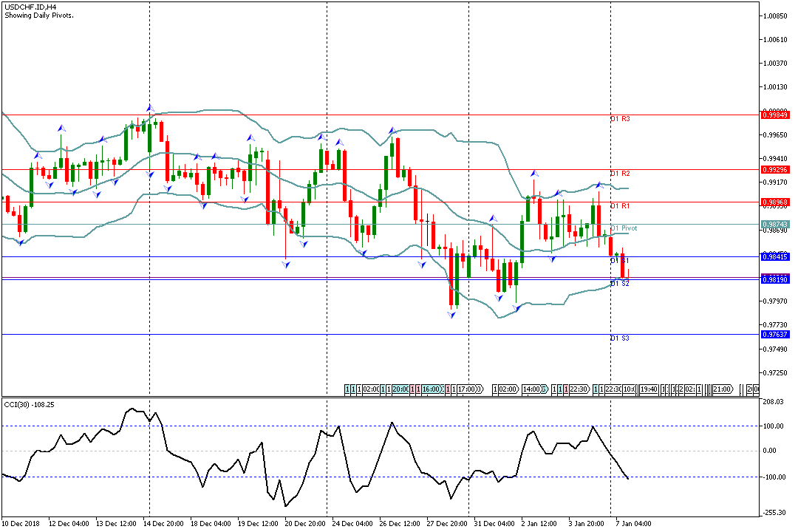Click the 10 Dec 2018 date label
798x532 pixels.
21,524
